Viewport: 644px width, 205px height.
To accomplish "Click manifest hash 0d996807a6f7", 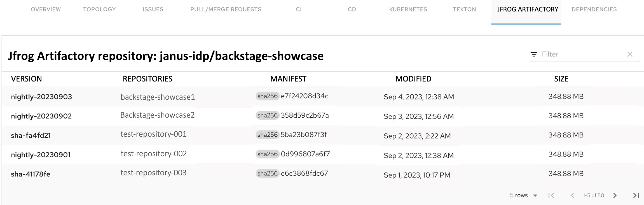I will click(305, 154).
